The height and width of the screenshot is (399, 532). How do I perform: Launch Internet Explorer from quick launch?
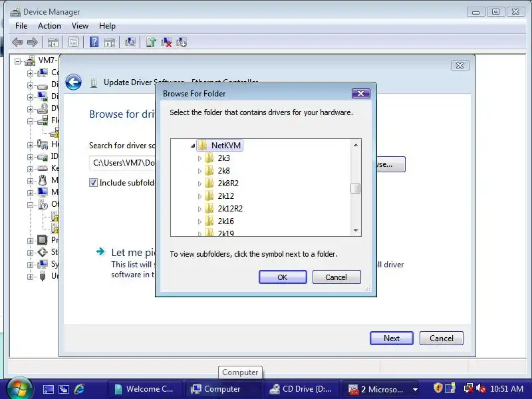tap(79, 389)
